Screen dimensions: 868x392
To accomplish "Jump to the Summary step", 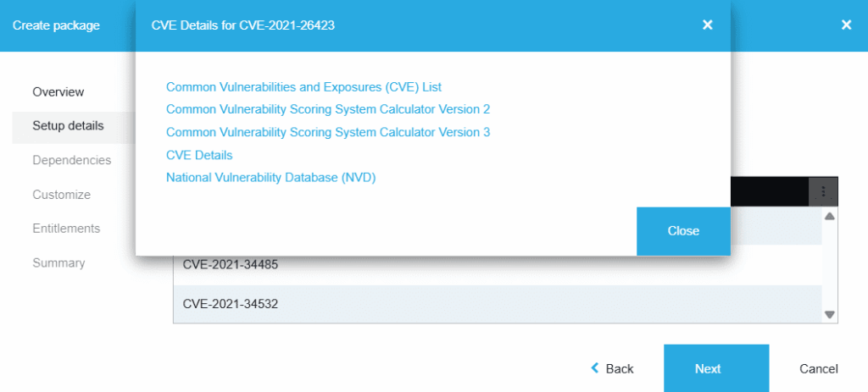I will (x=58, y=263).
